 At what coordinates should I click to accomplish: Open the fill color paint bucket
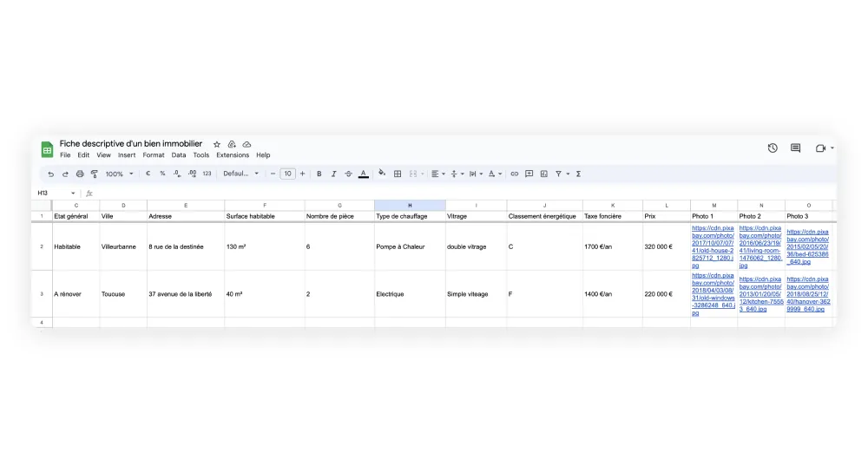[381, 174]
